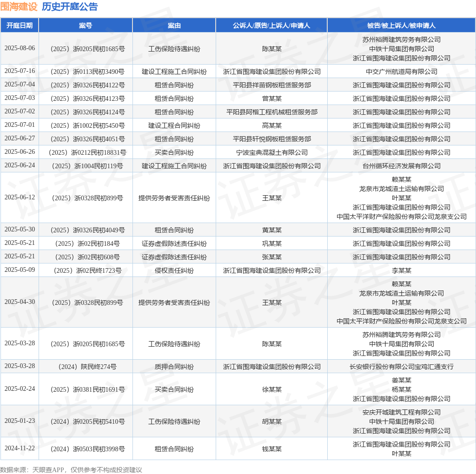This screenshot has height=474, width=476.
Task: Click the date 2024-11-22
Action: [x=20, y=448]
